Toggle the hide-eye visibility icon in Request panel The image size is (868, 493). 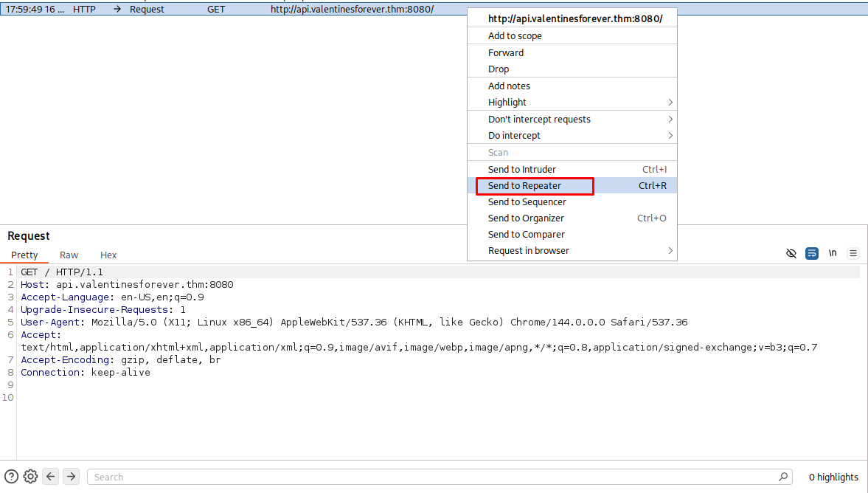791,253
